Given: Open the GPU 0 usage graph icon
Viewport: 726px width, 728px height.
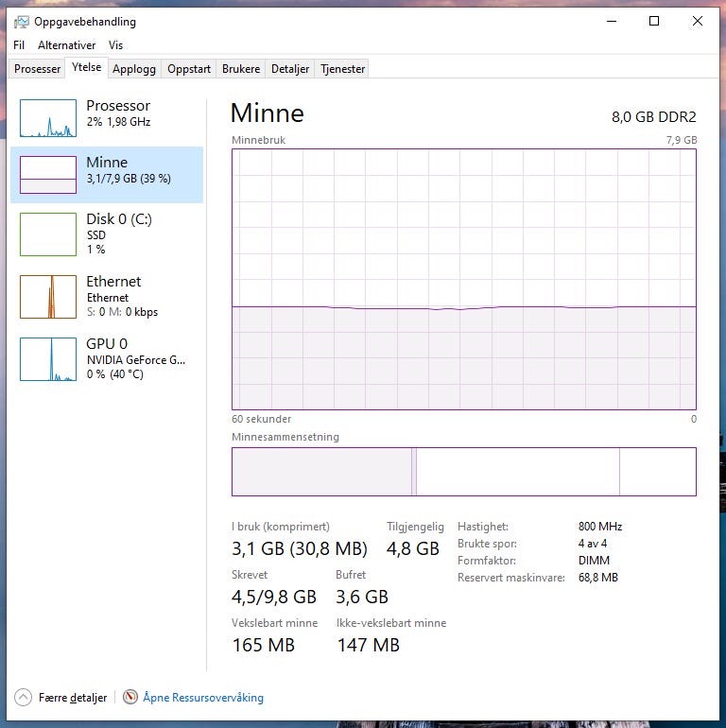Looking at the screenshot, I should (48, 359).
